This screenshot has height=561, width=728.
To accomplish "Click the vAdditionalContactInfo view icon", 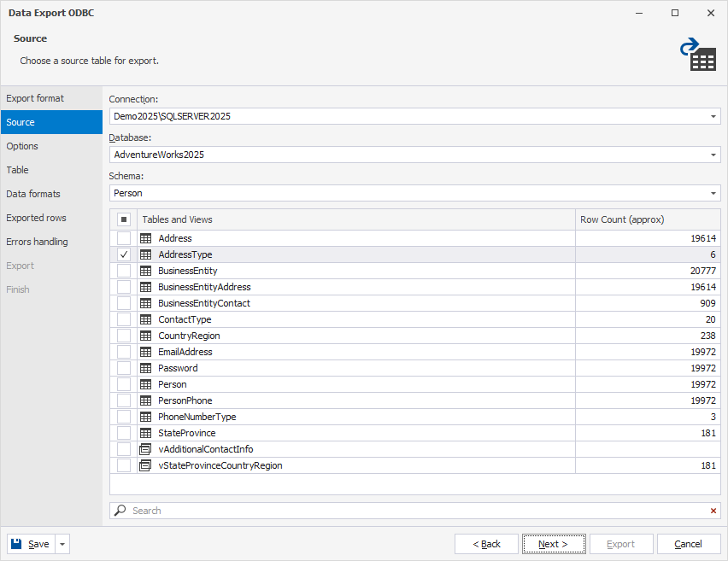I will [145, 449].
